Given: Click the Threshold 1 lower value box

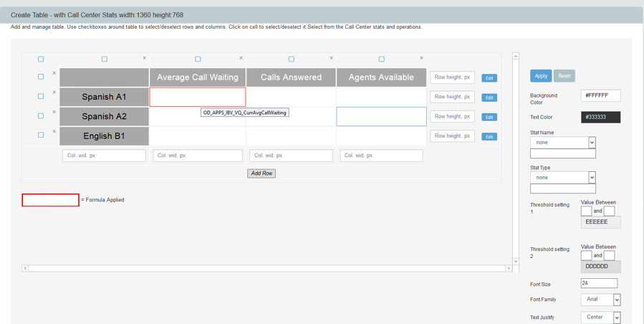Looking at the screenshot, I should click(x=587, y=211).
